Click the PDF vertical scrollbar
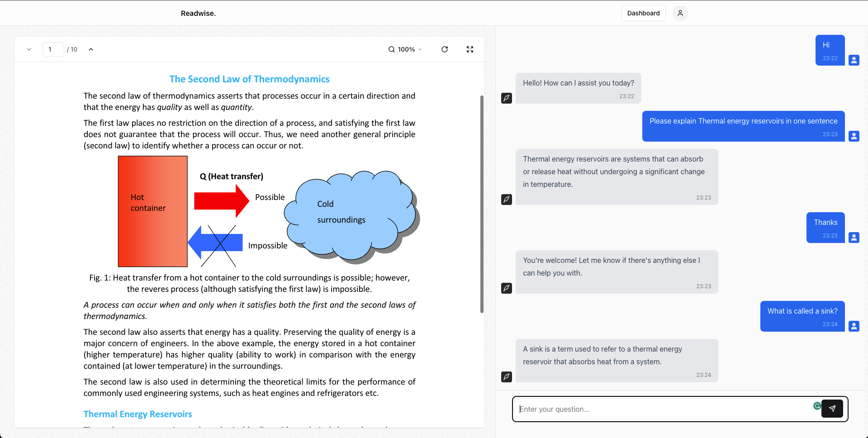This screenshot has width=868, height=438. 482,204
